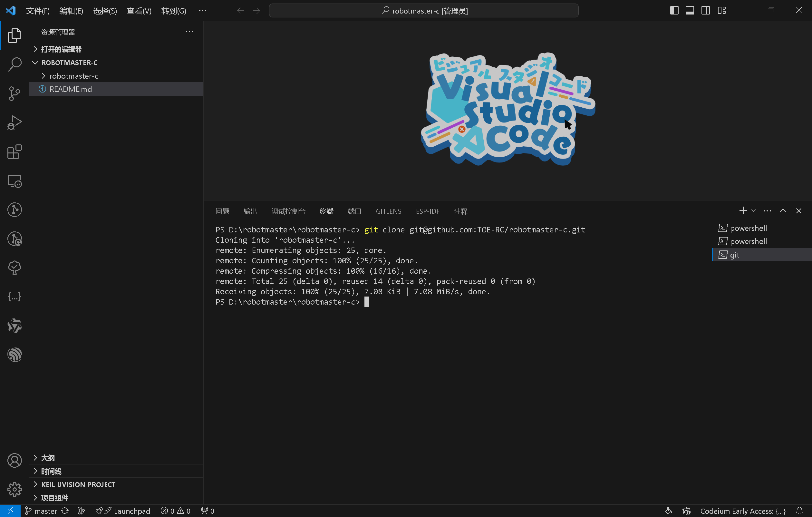Switch to the 调试控制台 panel tab
This screenshot has height=517, width=812.
289,211
